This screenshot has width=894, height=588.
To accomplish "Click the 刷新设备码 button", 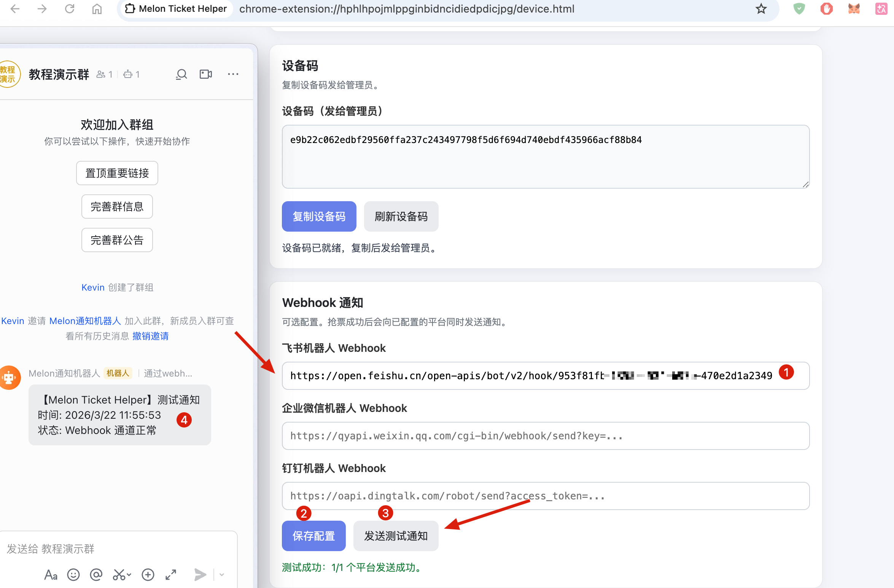I will 401,216.
